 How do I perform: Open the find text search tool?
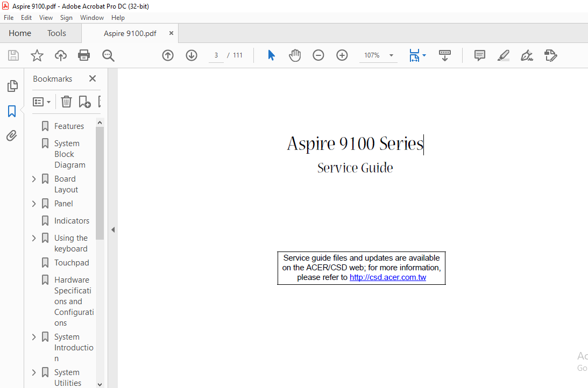coord(108,55)
